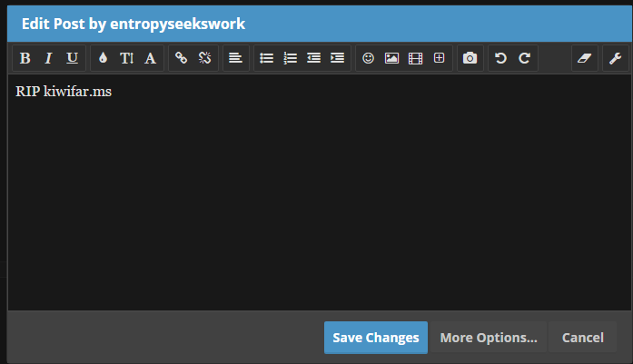Open the text color droplet picker
This screenshot has height=364, width=633.
(103, 58)
